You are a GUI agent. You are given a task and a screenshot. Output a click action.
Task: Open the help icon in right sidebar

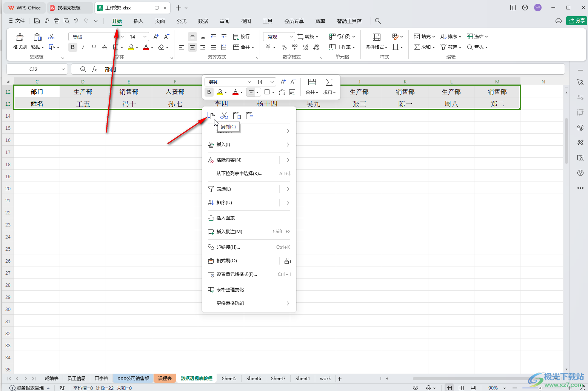click(580, 173)
